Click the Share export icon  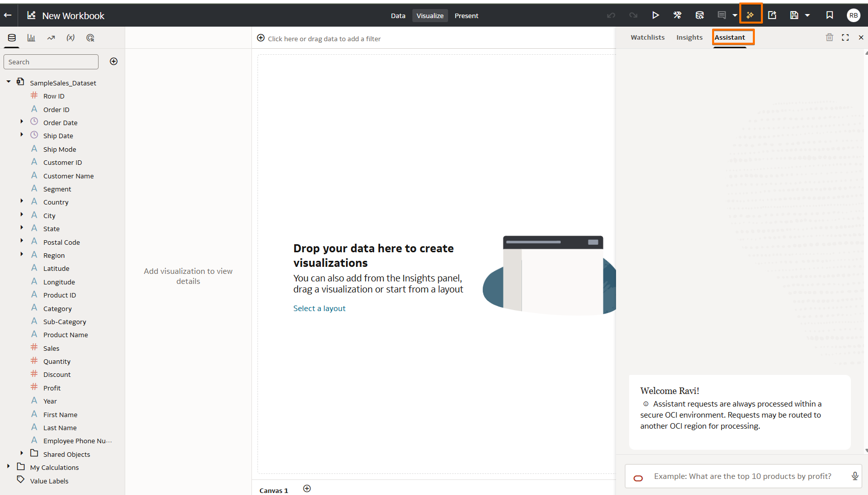click(x=772, y=15)
